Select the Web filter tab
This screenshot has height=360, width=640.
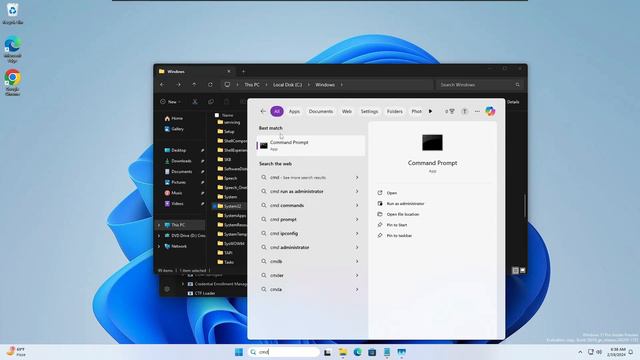point(347,111)
